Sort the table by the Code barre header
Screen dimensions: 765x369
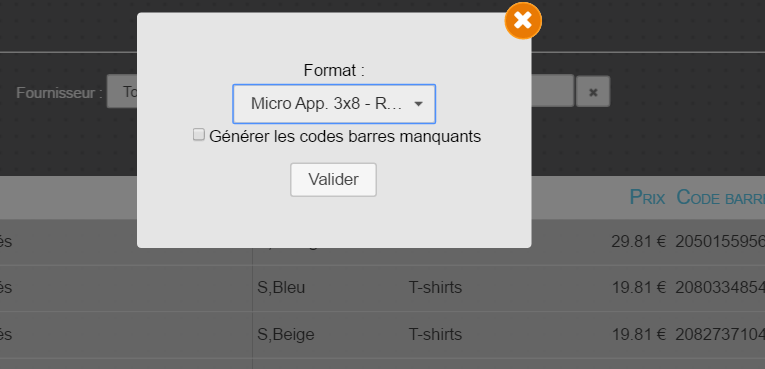click(x=721, y=197)
